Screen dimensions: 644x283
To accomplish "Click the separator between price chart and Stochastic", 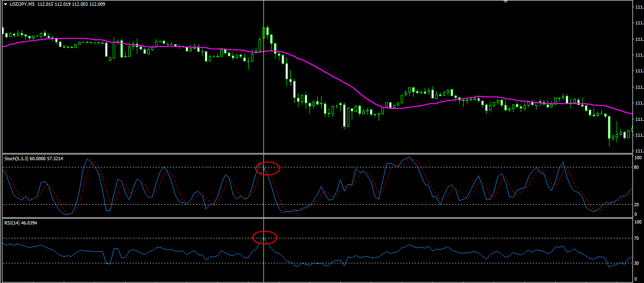I will [x=317, y=153].
